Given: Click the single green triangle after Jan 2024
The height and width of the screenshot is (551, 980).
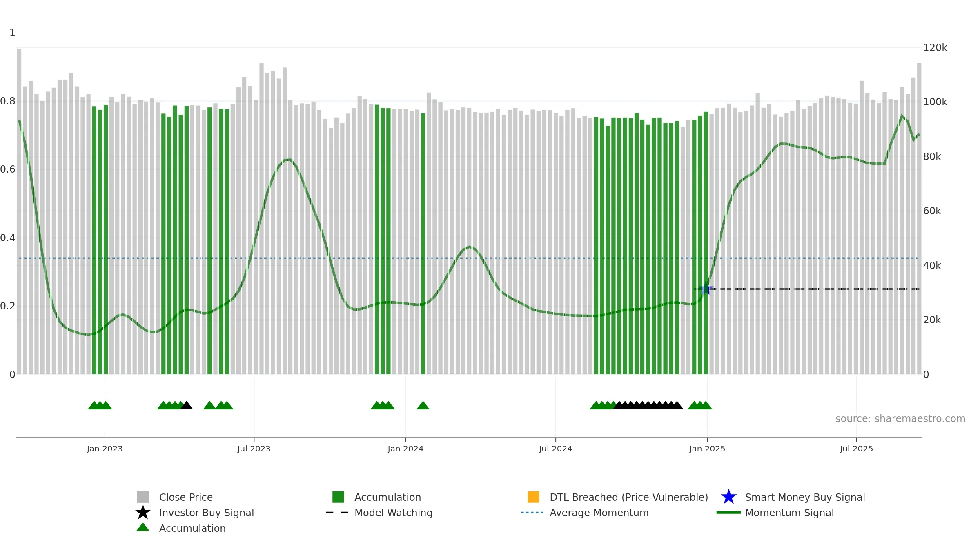Looking at the screenshot, I should (423, 405).
